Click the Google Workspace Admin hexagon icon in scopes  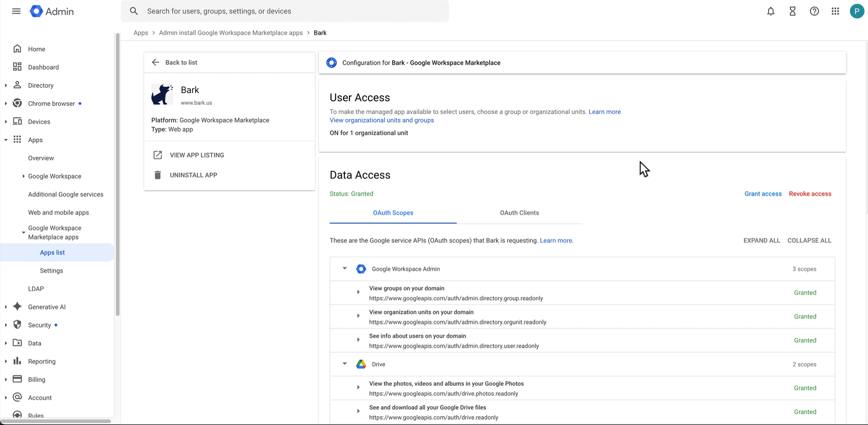[361, 269]
